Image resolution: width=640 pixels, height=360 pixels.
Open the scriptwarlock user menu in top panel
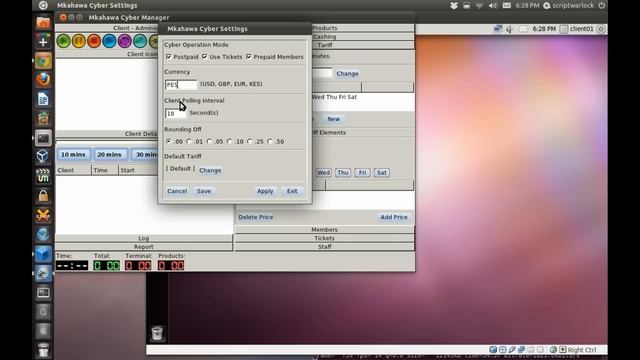coord(568,6)
